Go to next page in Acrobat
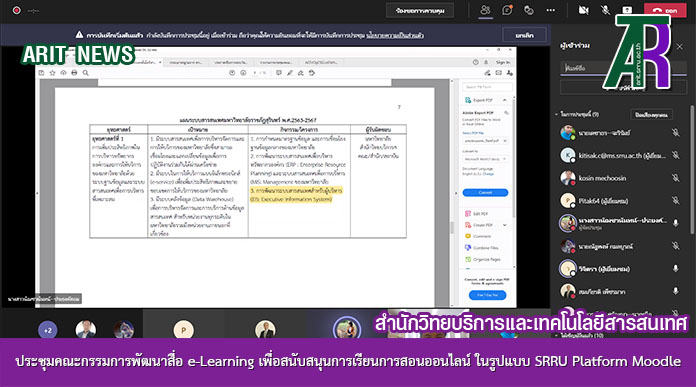Viewport: 696px width, 387px height. [243, 73]
